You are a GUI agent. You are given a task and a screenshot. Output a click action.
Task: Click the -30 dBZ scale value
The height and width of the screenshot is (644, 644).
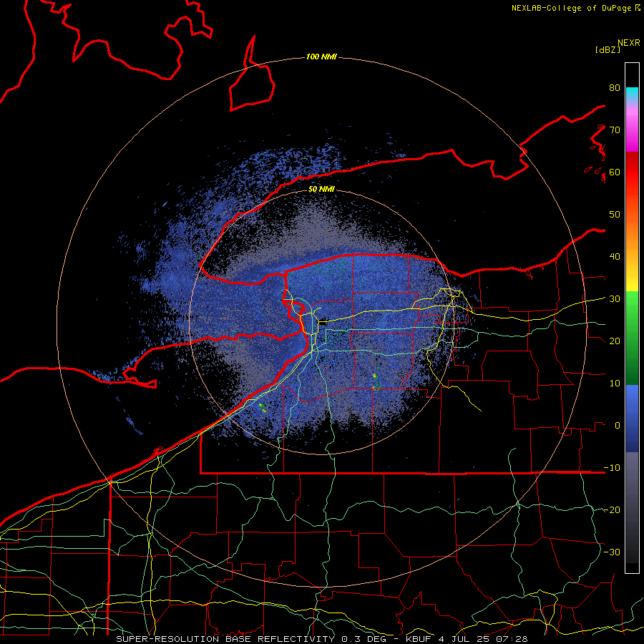[612, 552]
